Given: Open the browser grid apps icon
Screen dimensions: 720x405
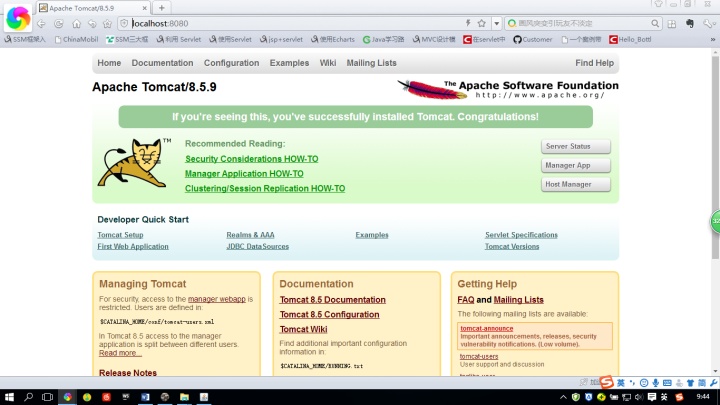Looking at the screenshot, I should coord(672,24).
